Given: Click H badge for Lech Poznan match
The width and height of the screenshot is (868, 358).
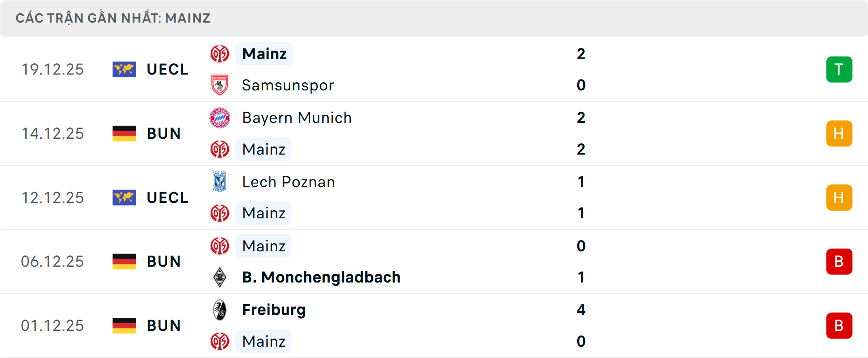Looking at the screenshot, I should click(x=839, y=198).
